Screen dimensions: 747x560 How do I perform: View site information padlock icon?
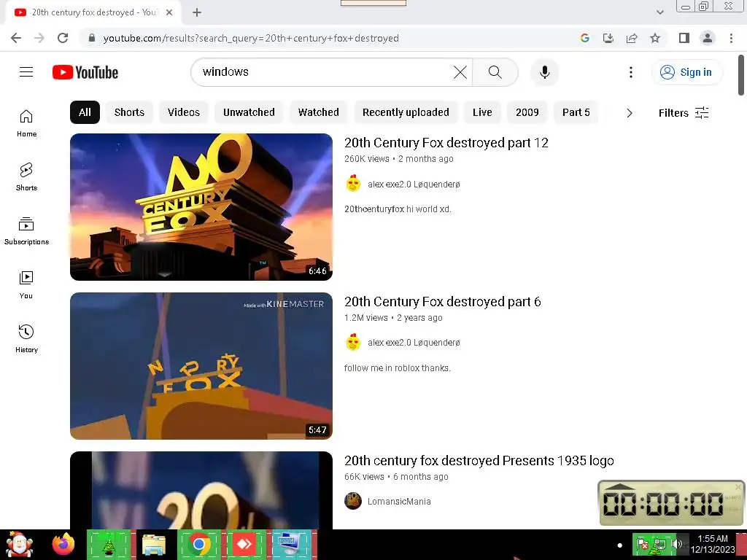[x=92, y=38]
